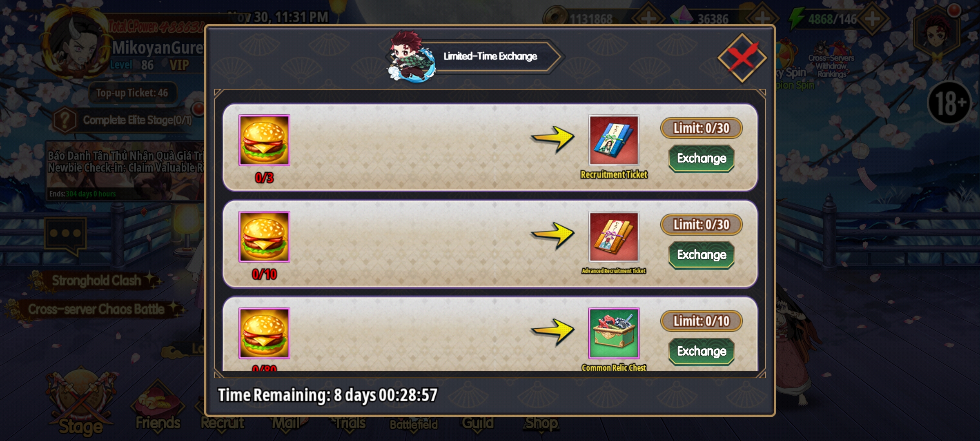
Task: Tap the Recruitment Ticket reward icon
Action: tap(614, 140)
